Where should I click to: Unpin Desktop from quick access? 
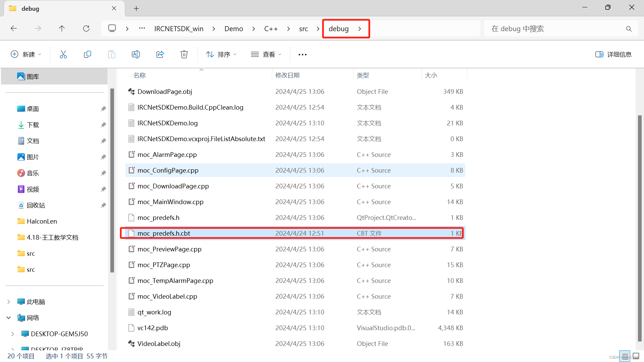click(103, 109)
